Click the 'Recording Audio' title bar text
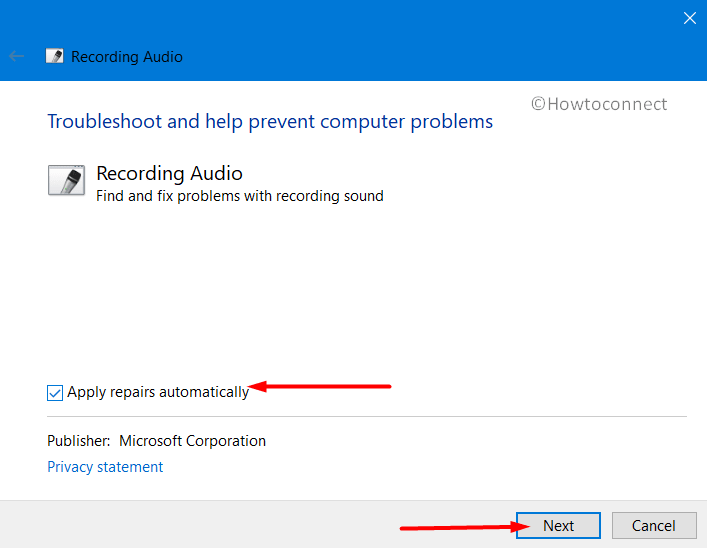Screen dimensions: 707x548 (x=127, y=57)
